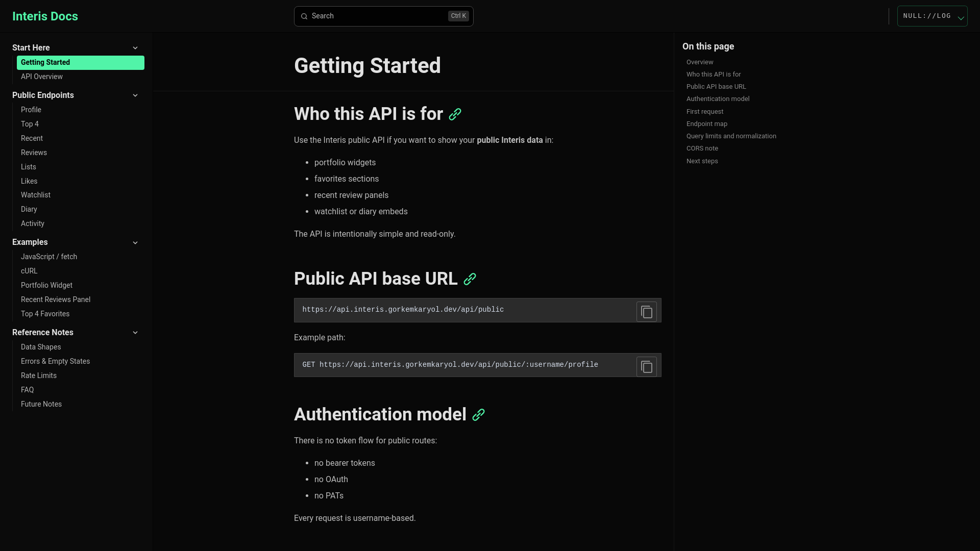980x551 pixels.
Task: Click the Getting Started page title
Action: (367, 66)
